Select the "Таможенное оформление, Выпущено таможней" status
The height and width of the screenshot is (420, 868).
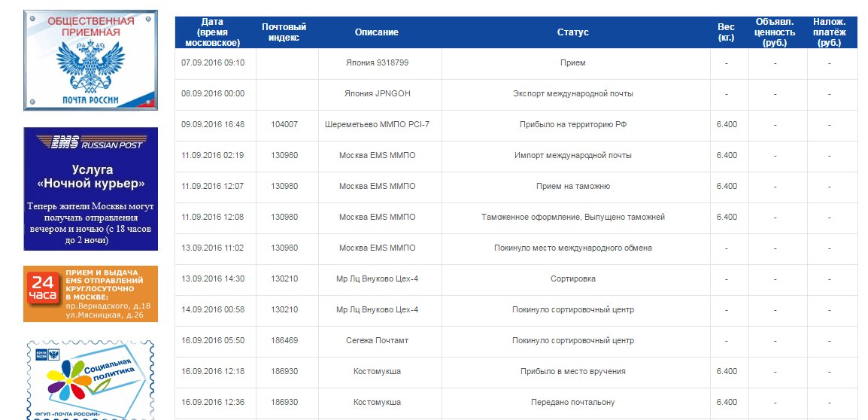(572, 217)
